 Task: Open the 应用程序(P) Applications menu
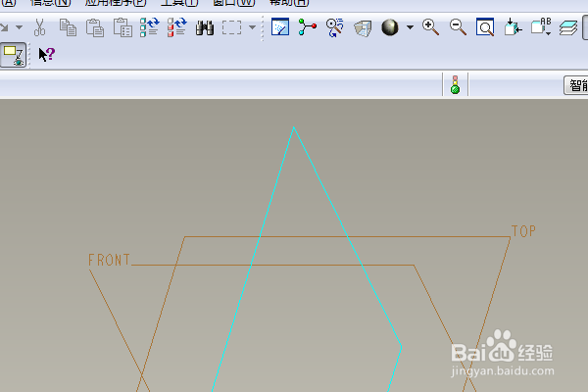point(116,3)
